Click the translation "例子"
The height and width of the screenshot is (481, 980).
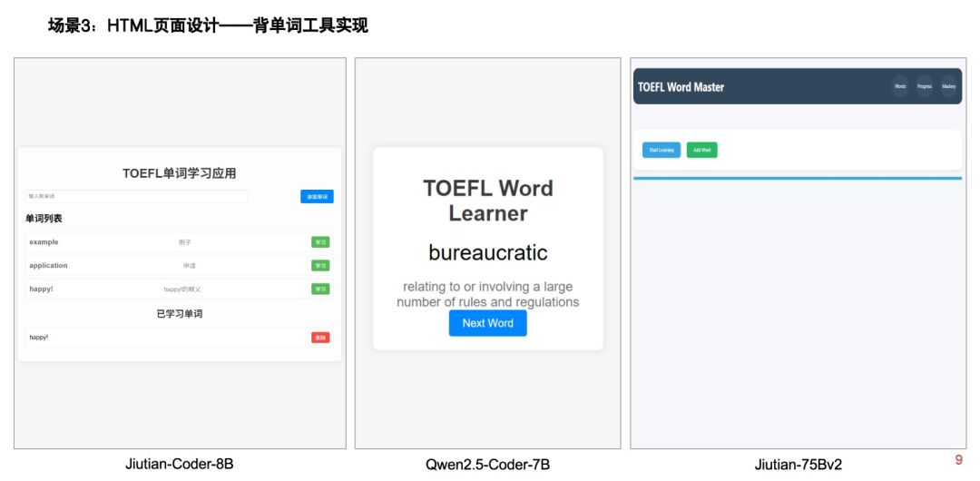pos(184,242)
